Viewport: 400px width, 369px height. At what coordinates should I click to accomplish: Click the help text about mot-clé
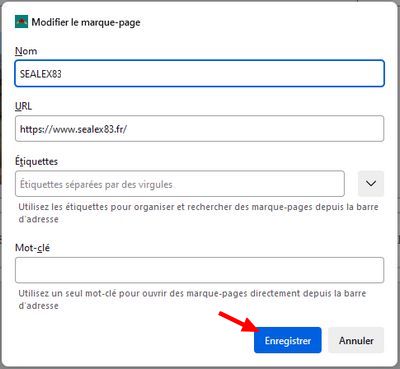192,299
